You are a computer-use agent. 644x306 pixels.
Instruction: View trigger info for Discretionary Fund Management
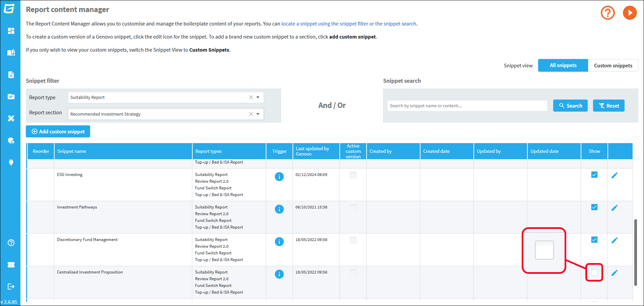click(x=279, y=242)
